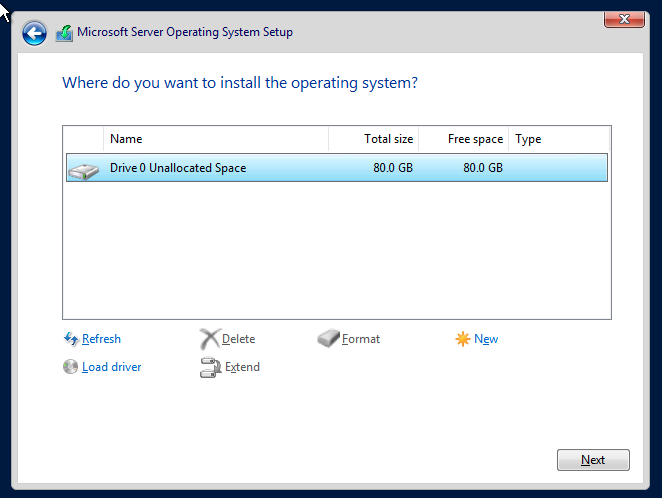Open the Load driver link

pos(111,367)
